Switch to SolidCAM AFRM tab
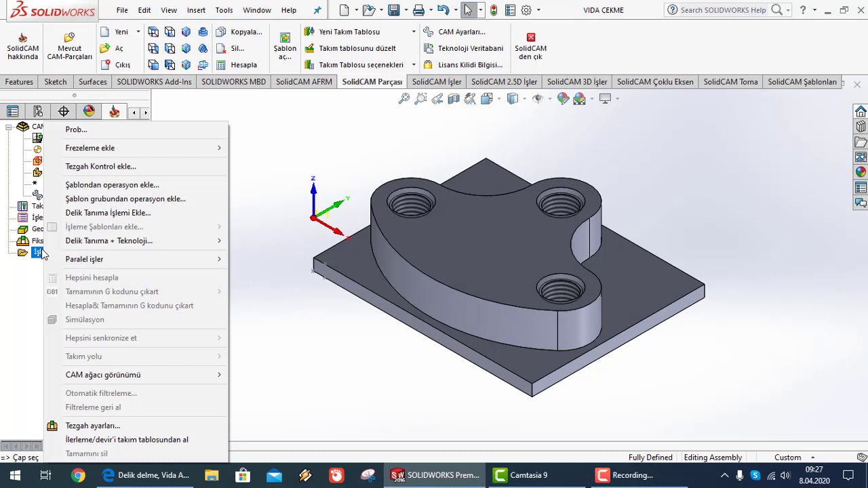The image size is (868, 488). [304, 82]
